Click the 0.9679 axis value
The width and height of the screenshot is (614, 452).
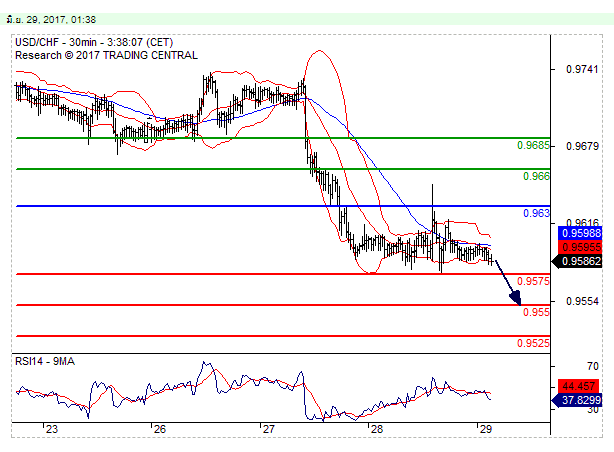pyautogui.click(x=582, y=146)
